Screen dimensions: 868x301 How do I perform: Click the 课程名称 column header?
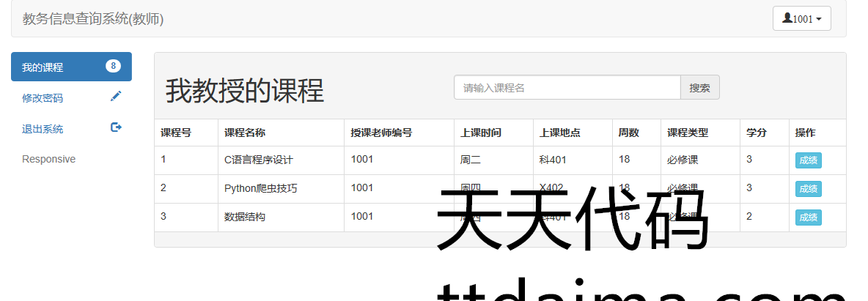point(245,133)
